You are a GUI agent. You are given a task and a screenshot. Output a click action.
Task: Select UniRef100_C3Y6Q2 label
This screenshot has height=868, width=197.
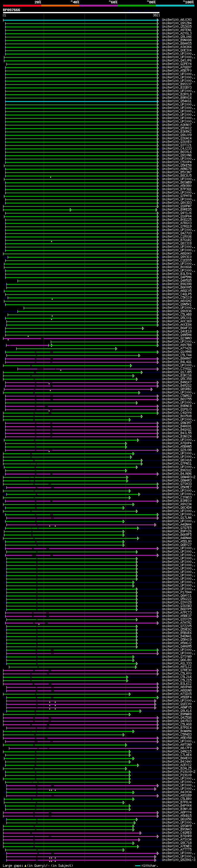[177, 369]
